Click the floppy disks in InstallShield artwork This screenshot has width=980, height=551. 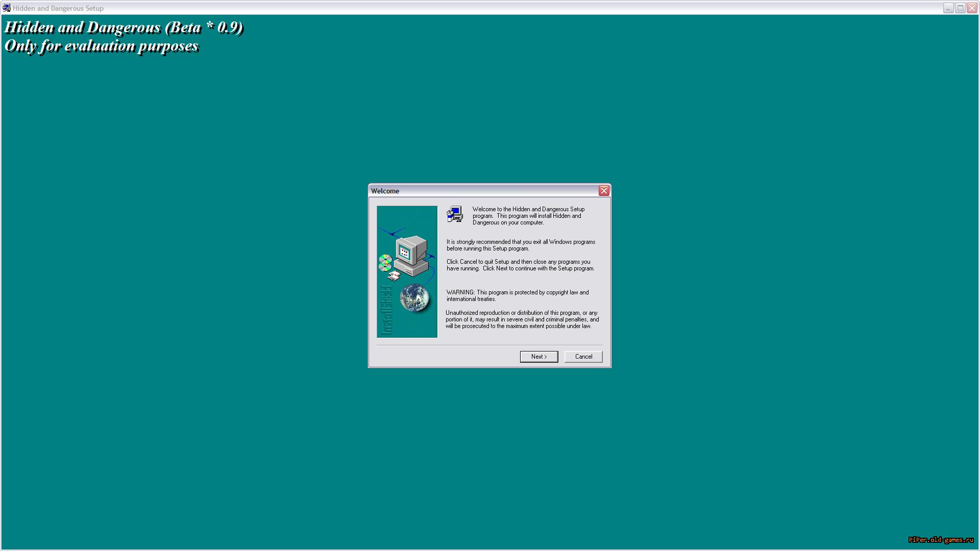[x=394, y=277]
